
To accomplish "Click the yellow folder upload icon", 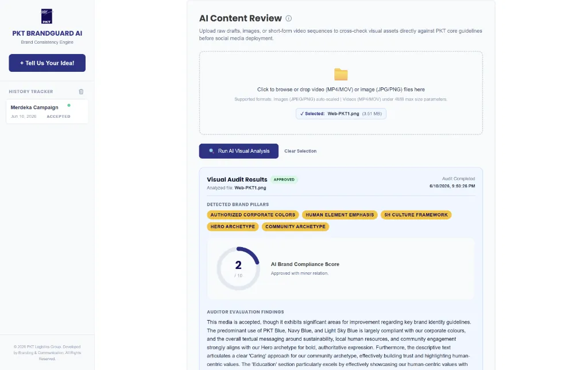I will [341, 74].
